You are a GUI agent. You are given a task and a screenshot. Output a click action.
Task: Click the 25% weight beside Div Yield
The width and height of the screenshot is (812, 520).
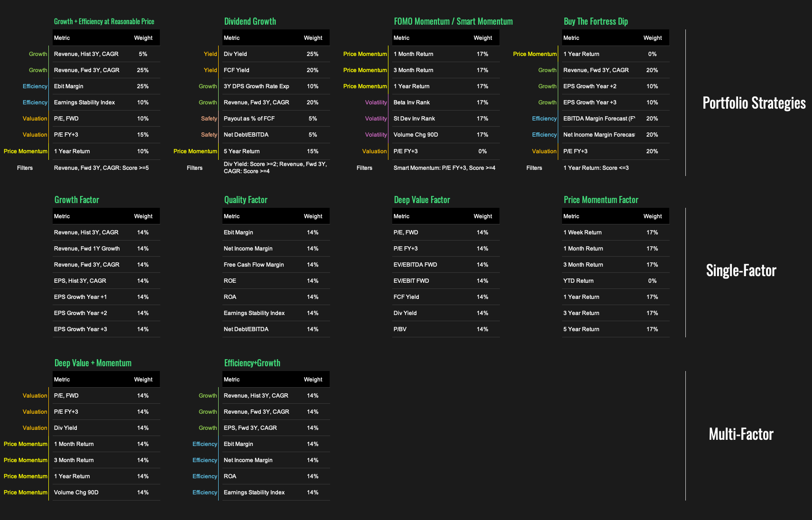[313, 54]
